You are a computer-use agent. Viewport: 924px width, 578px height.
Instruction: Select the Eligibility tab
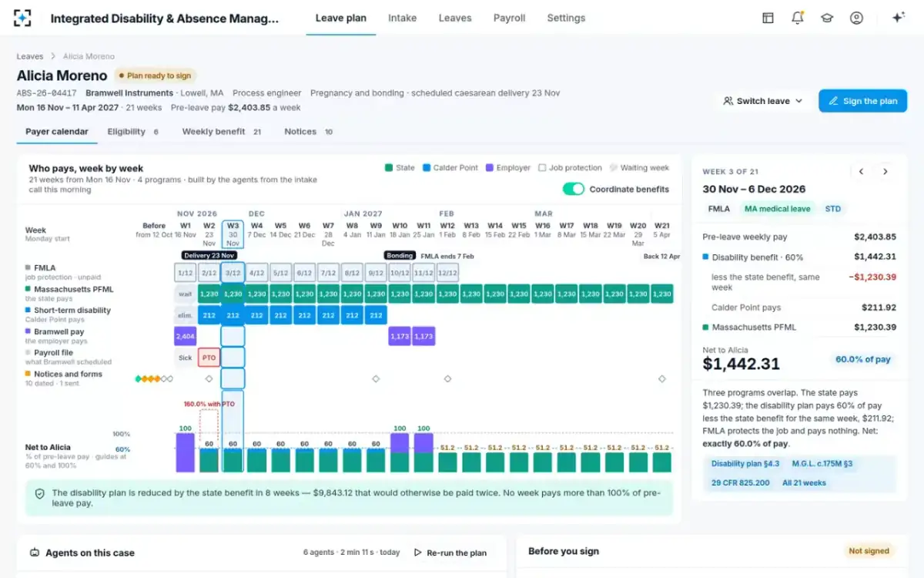tap(132, 132)
